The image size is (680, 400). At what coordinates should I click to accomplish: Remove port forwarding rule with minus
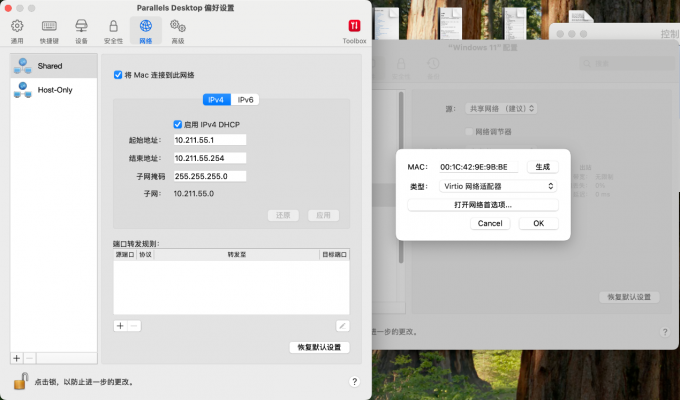pos(134,326)
